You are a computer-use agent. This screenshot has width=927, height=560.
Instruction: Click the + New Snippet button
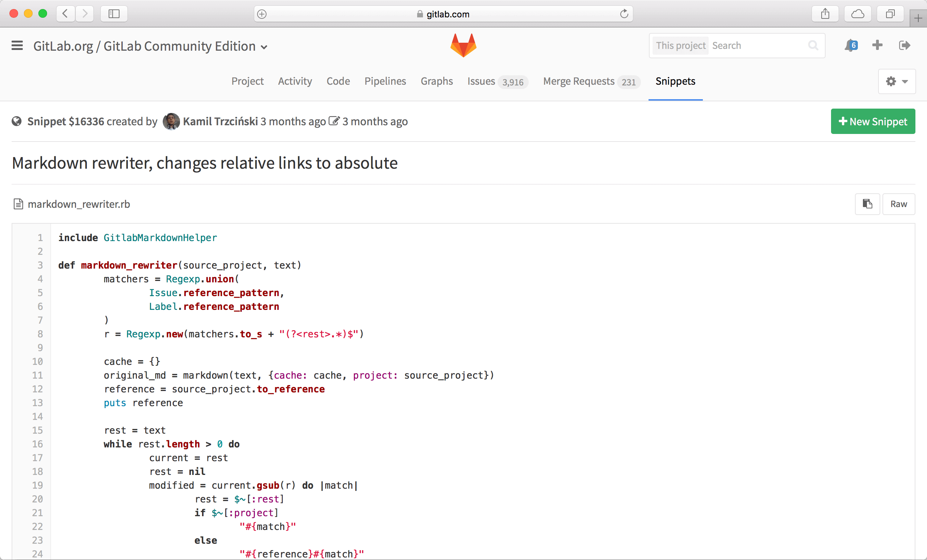pos(872,121)
